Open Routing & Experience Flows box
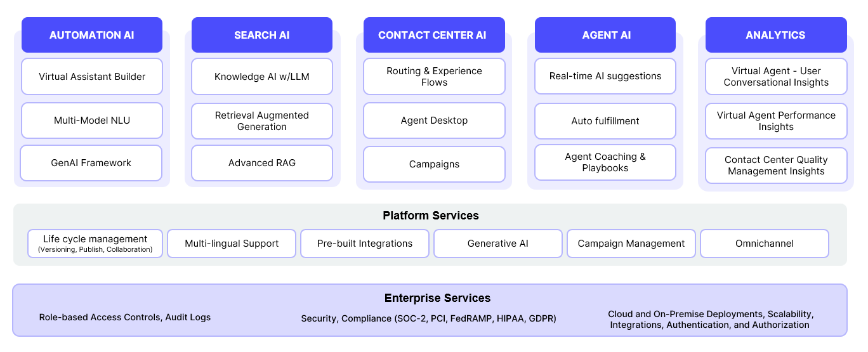The height and width of the screenshot is (352, 868). click(434, 77)
